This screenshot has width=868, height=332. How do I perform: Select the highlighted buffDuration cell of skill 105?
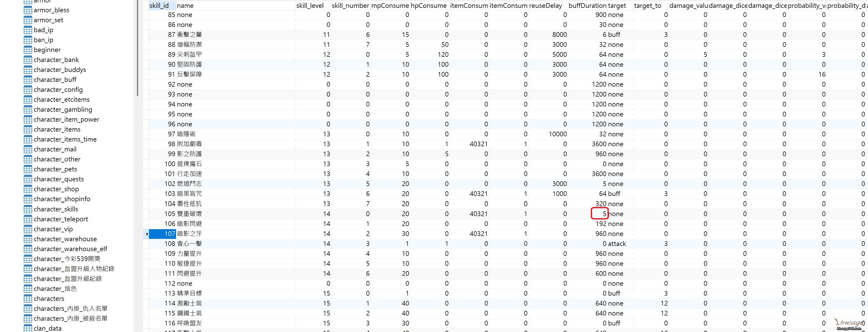599,214
